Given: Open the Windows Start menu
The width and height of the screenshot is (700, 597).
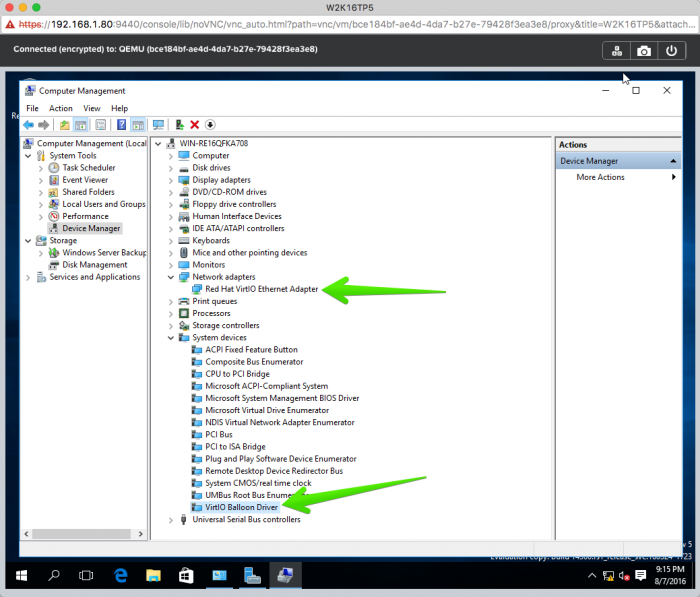Looking at the screenshot, I should [x=21, y=576].
